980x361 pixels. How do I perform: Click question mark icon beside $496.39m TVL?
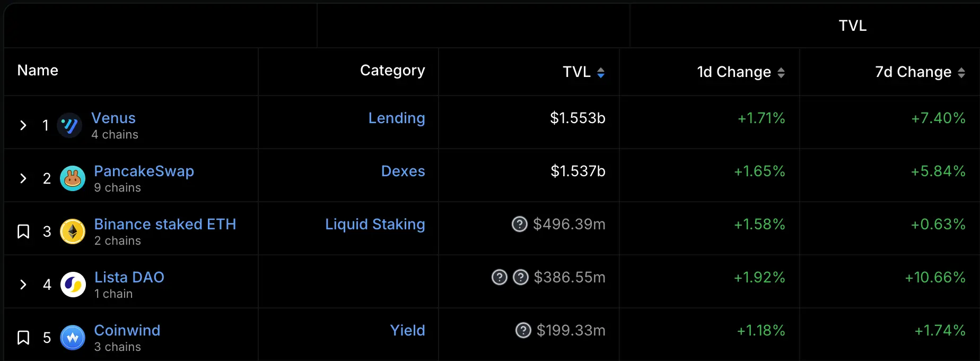(520, 225)
